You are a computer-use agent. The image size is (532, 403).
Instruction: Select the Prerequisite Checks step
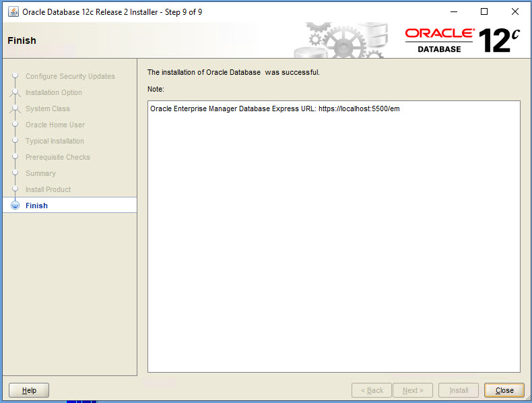[58, 157]
